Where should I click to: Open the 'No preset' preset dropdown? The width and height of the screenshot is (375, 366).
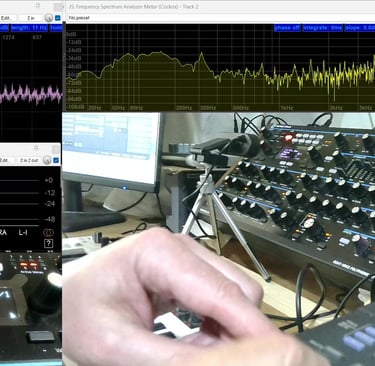[x=79, y=18]
